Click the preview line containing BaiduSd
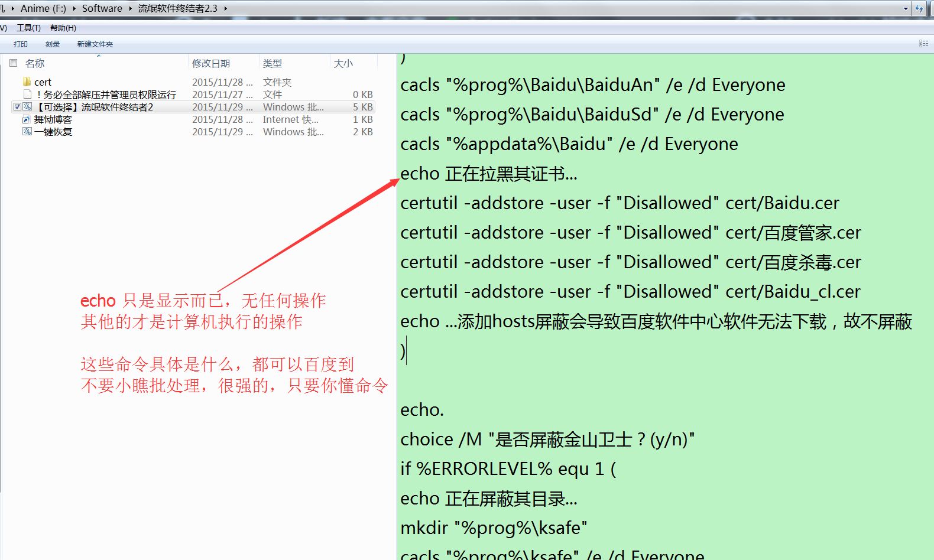 pos(592,115)
